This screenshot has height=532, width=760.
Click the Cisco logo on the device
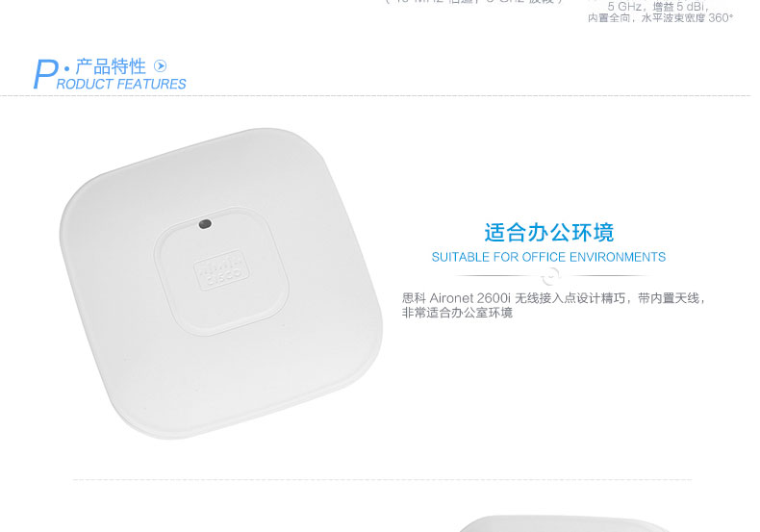pos(221,270)
